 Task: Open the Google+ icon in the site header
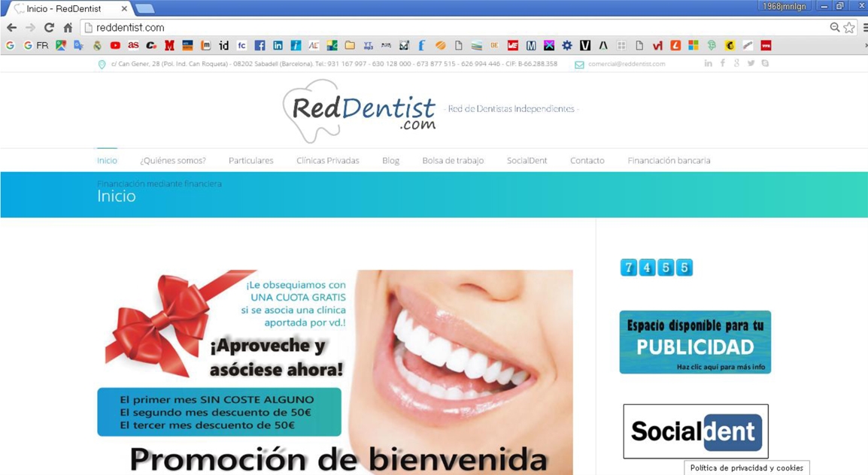[736, 64]
